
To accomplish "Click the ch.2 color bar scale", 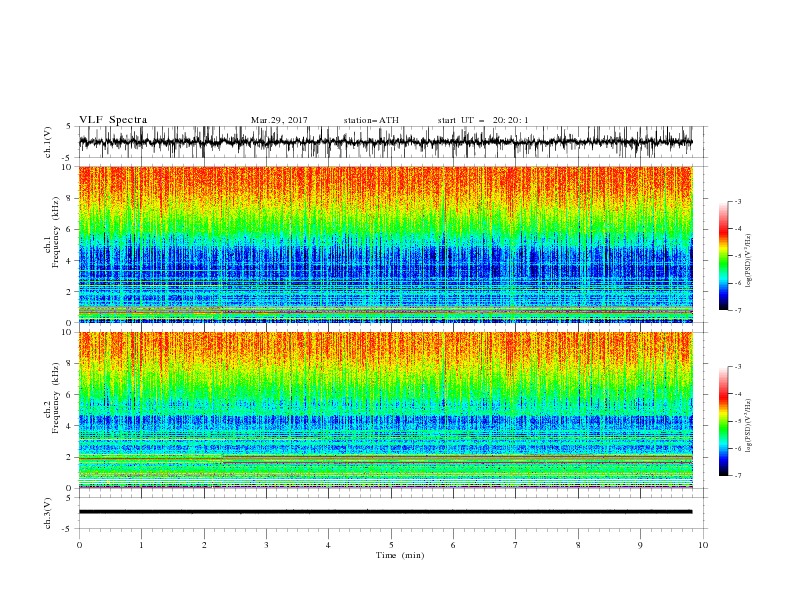I will (x=723, y=421).
